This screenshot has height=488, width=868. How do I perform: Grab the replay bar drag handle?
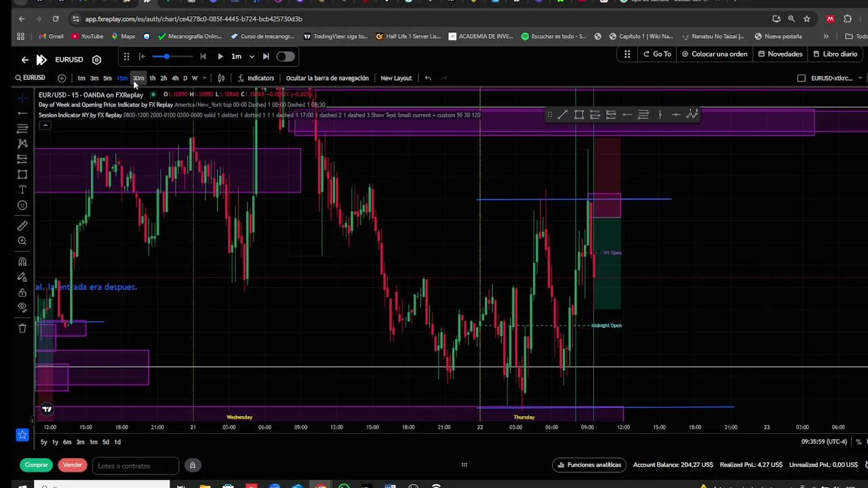point(126,57)
